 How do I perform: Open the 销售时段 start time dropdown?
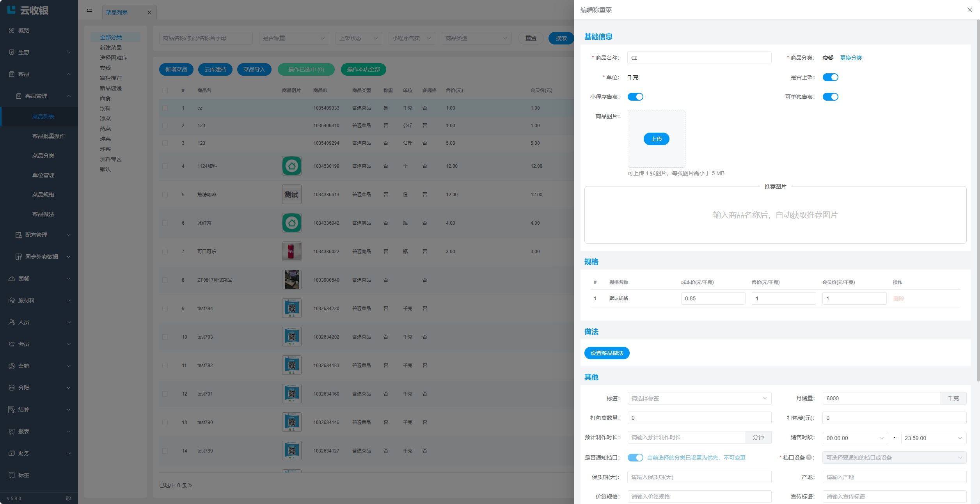(855, 438)
